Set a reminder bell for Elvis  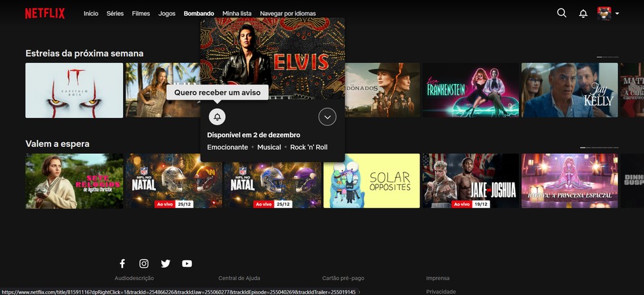tap(217, 117)
